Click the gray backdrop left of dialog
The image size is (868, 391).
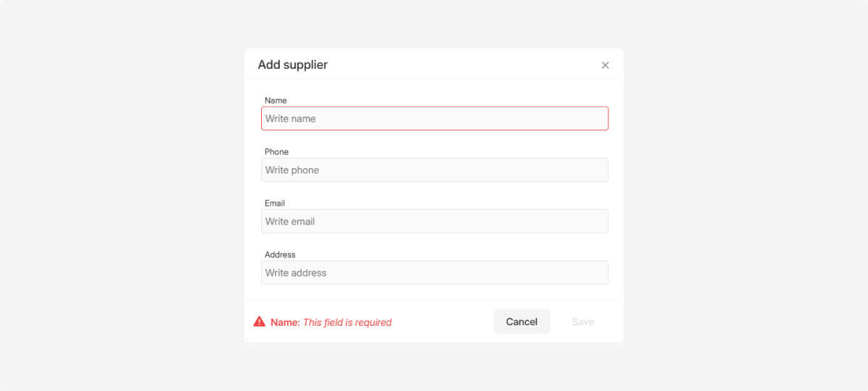(123, 195)
